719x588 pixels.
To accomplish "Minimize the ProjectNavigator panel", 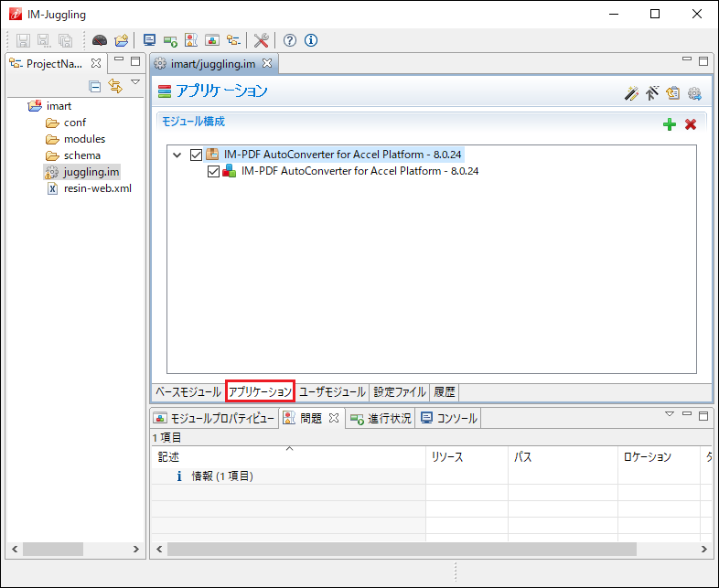I will 119,59.
